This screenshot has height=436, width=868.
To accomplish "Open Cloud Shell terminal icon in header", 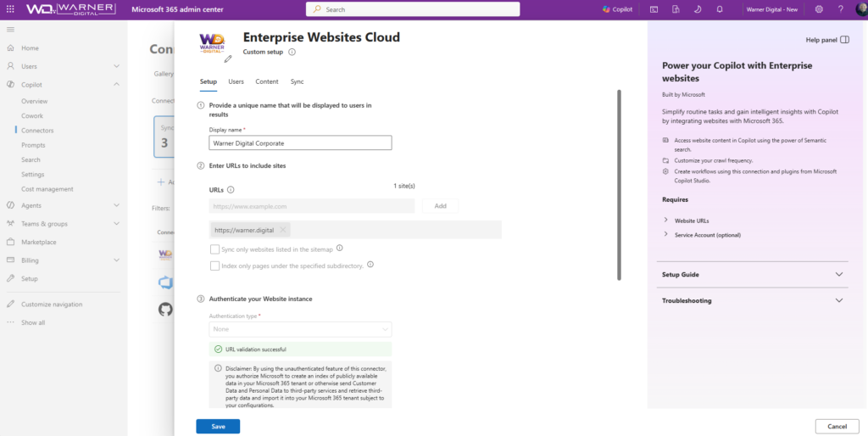I will pos(654,9).
